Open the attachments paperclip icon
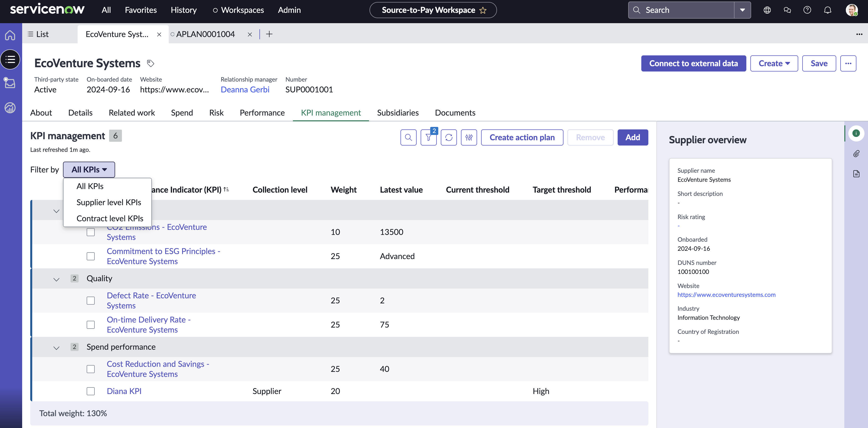This screenshot has height=428, width=868. point(856,154)
